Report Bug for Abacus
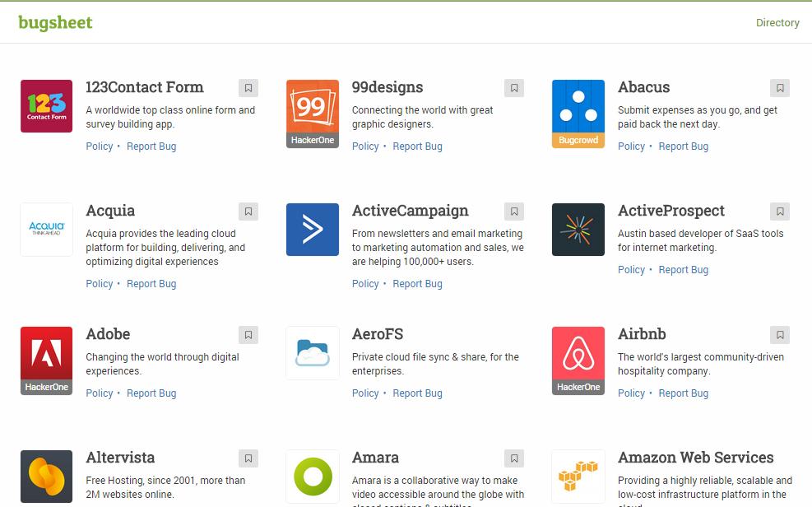 point(684,147)
